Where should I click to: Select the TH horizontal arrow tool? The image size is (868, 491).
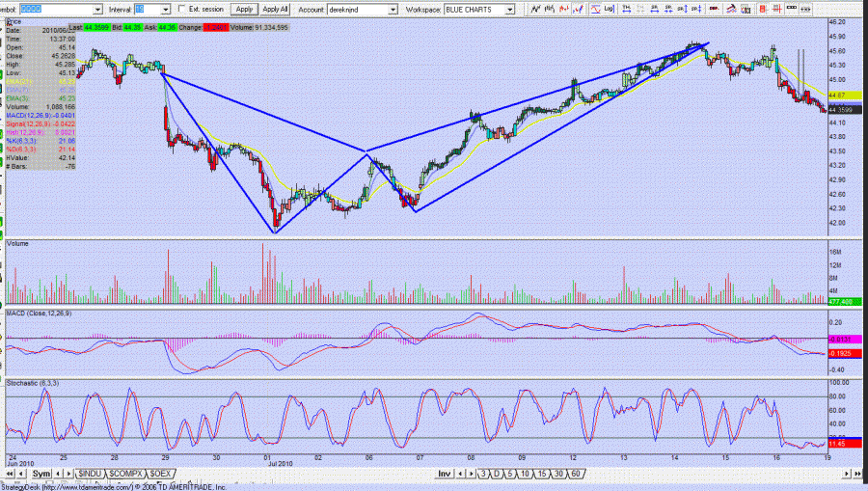coord(627,9)
